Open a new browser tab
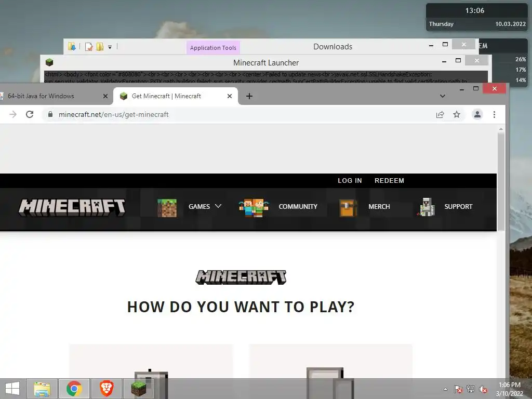 (x=249, y=96)
